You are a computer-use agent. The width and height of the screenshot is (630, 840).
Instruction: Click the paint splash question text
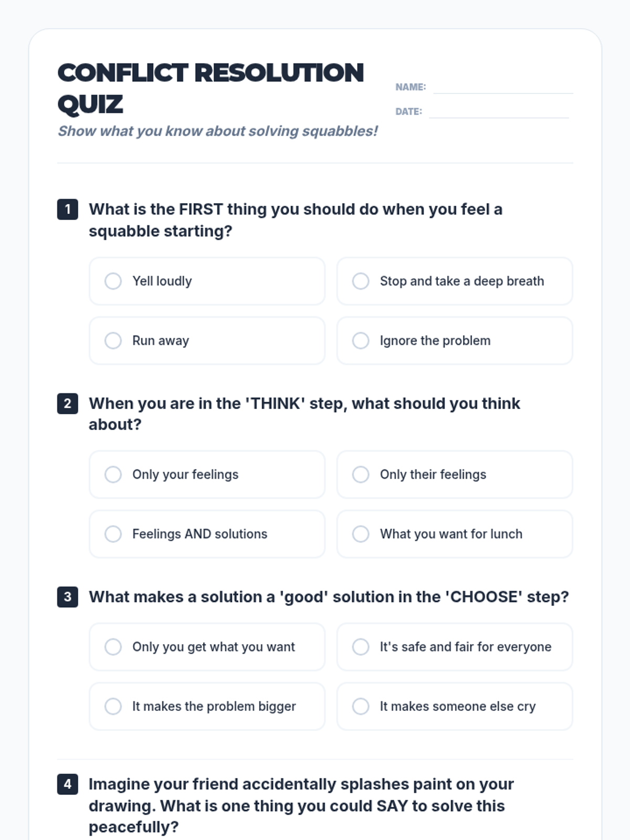click(301, 805)
